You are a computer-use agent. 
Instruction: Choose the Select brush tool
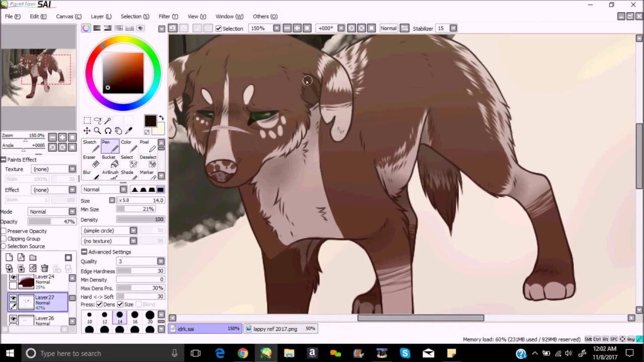pos(129,161)
